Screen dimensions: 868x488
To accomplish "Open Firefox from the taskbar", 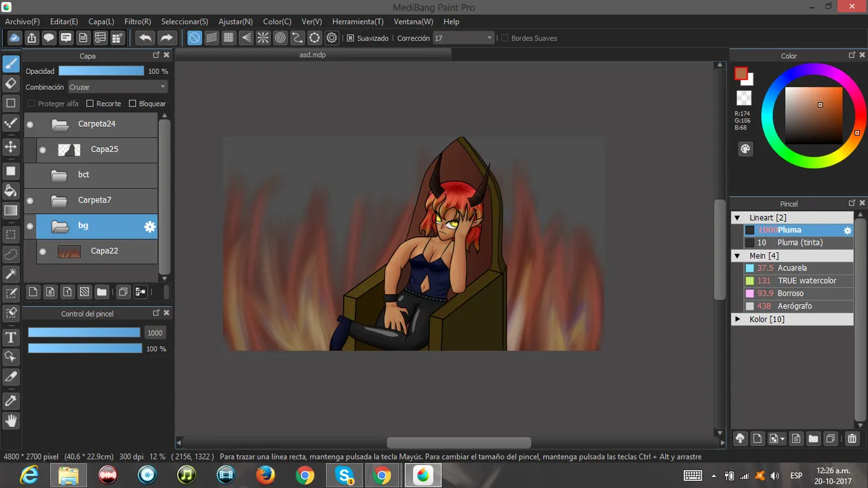I will pos(265,476).
